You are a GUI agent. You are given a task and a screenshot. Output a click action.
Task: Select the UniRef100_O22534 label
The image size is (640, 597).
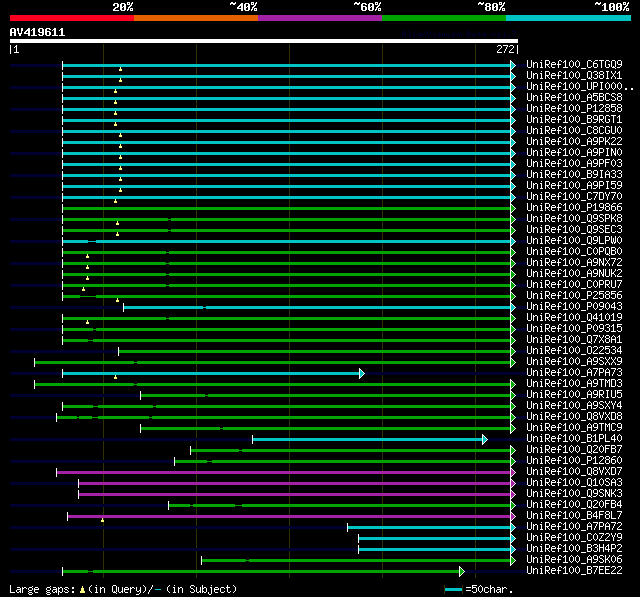click(x=574, y=351)
